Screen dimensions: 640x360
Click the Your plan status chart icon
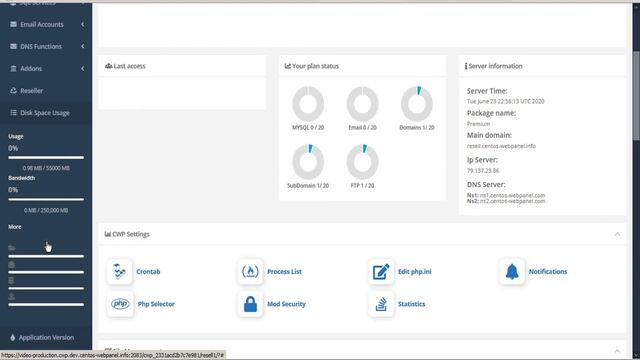(288, 66)
